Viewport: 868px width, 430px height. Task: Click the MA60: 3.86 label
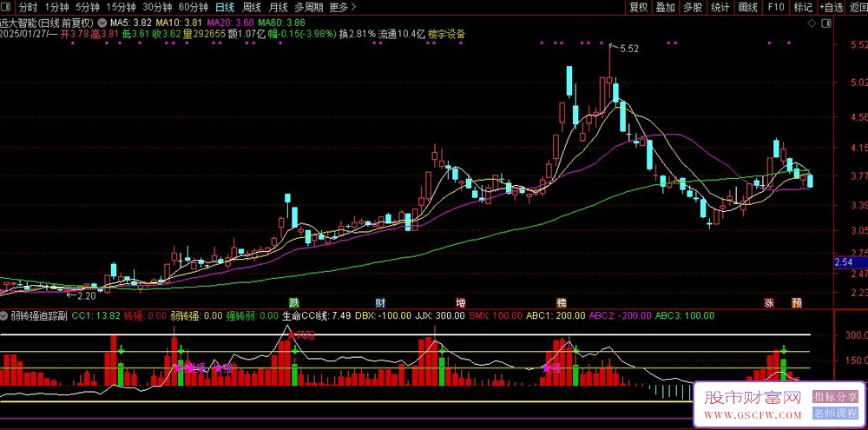pos(281,23)
